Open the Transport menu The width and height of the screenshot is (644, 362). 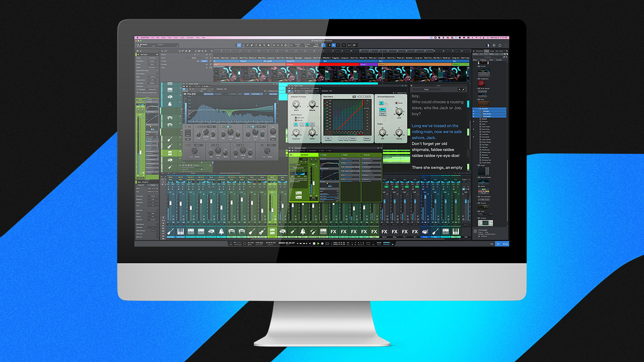click(190, 38)
